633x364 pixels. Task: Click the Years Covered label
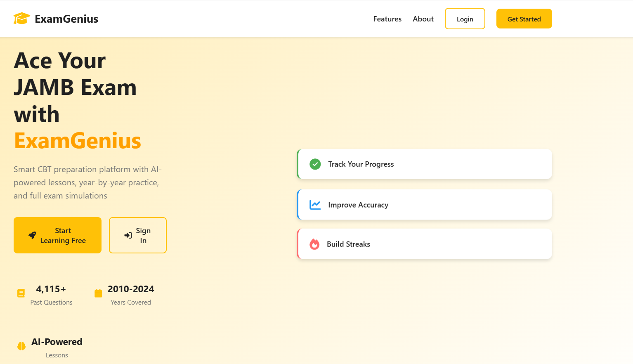click(x=131, y=303)
